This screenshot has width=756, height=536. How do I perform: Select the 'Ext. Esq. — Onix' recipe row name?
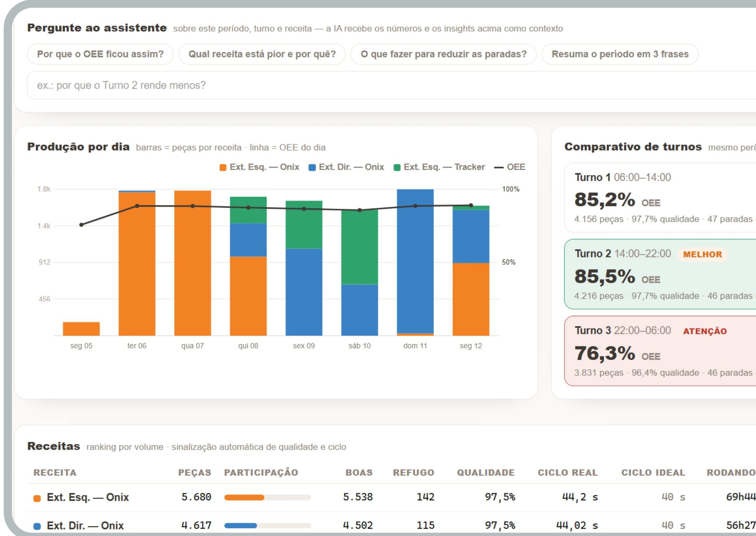pos(88,497)
